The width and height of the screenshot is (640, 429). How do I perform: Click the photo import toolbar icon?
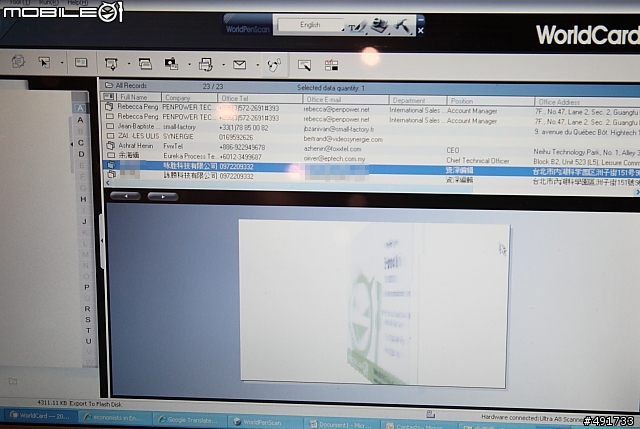[171, 64]
